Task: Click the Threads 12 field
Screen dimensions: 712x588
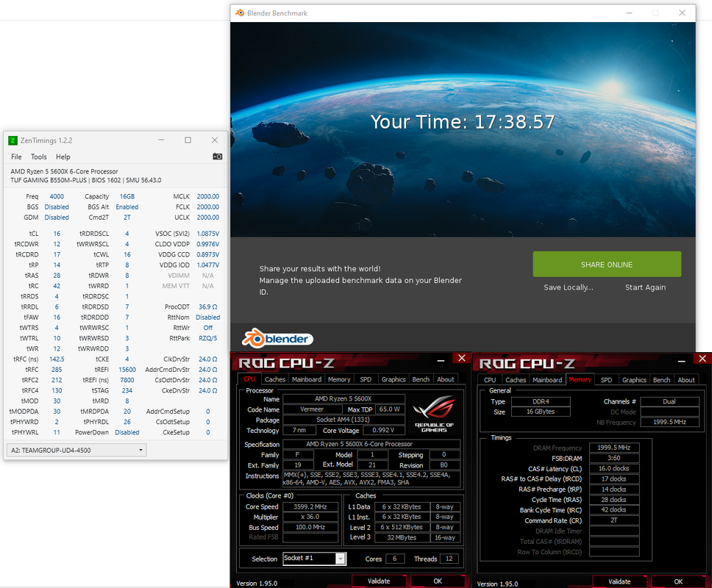Action: tap(449, 559)
